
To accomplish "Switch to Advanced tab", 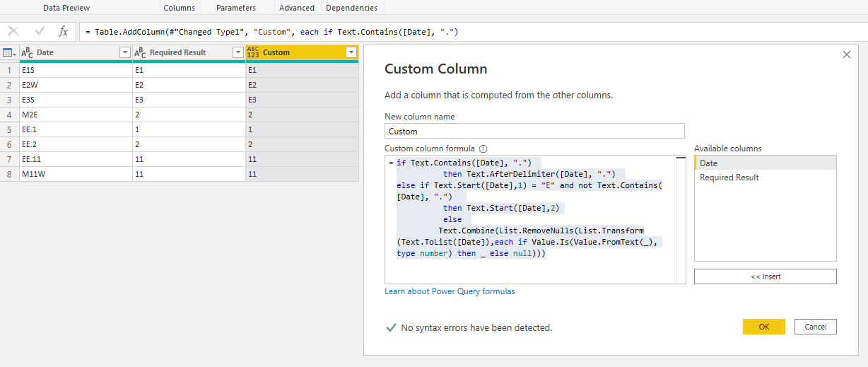I will pos(297,8).
